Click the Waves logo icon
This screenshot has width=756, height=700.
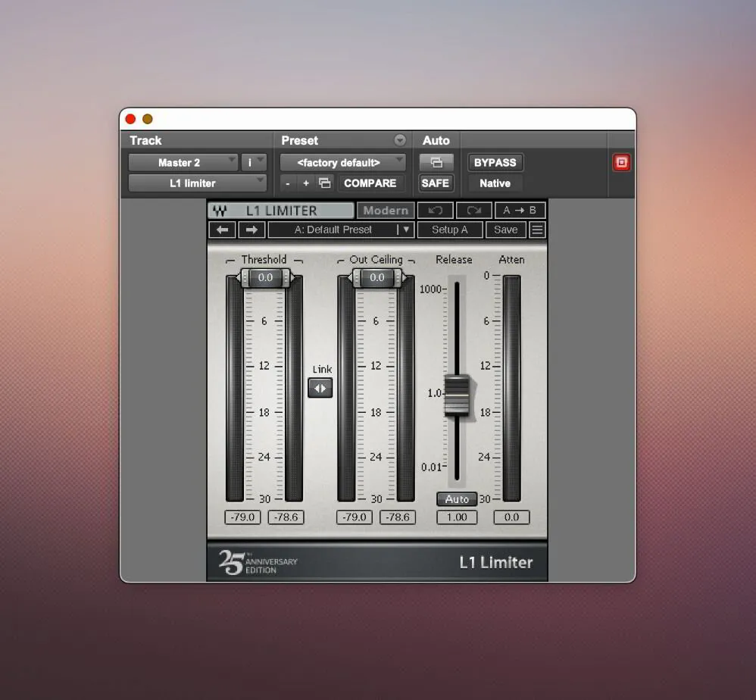tap(220, 211)
